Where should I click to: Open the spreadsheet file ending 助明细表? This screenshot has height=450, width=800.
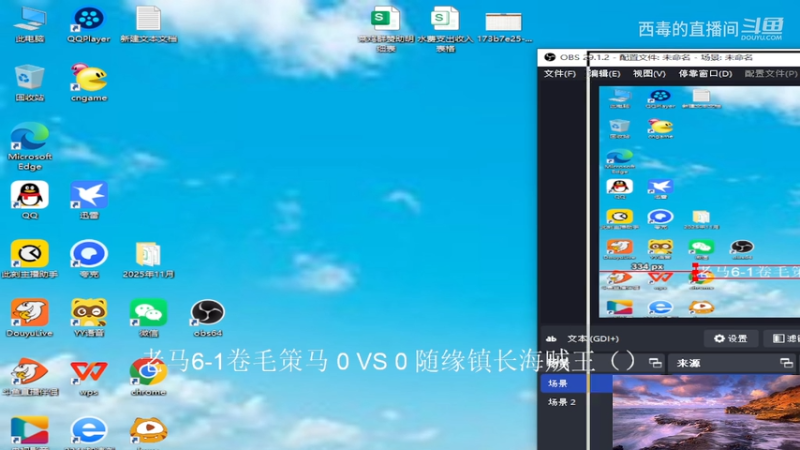point(386,29)
